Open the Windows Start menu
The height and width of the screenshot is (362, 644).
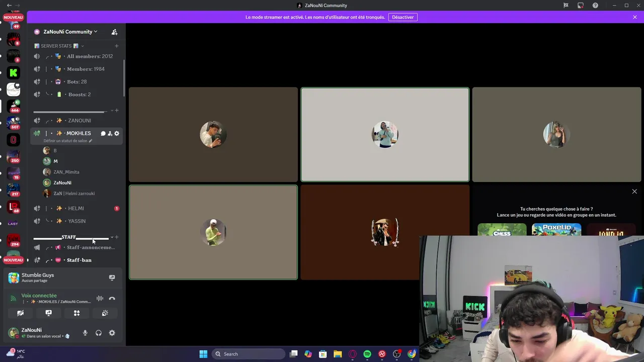click(x=203, y=354)
